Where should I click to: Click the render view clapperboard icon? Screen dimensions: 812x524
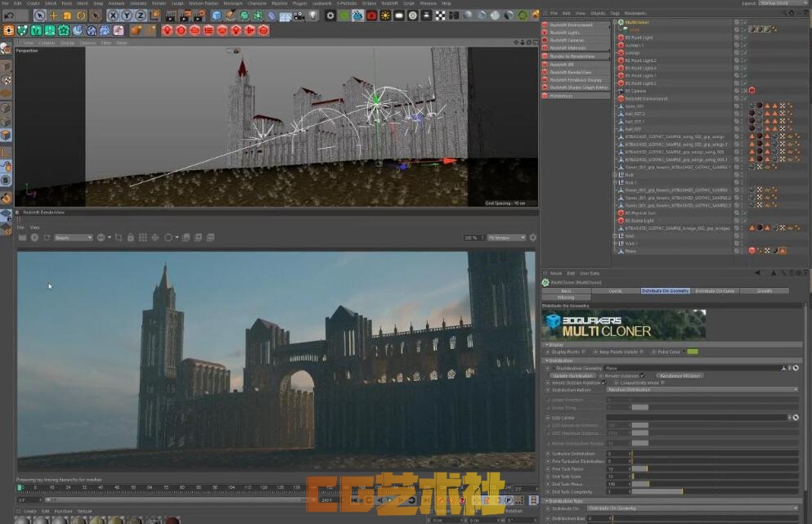(x=171, y=16)
